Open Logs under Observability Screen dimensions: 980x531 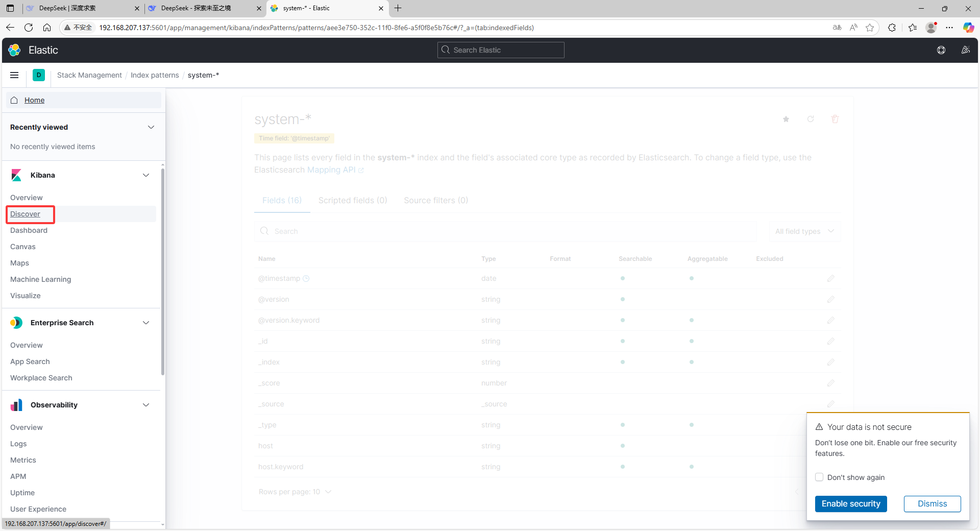(x=18, y=444)
